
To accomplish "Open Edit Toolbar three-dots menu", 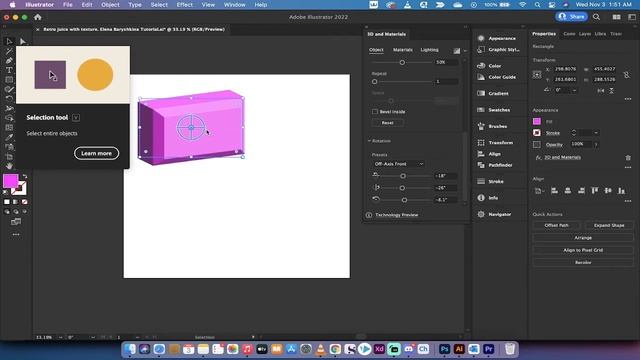I will [x=16, y=235].
